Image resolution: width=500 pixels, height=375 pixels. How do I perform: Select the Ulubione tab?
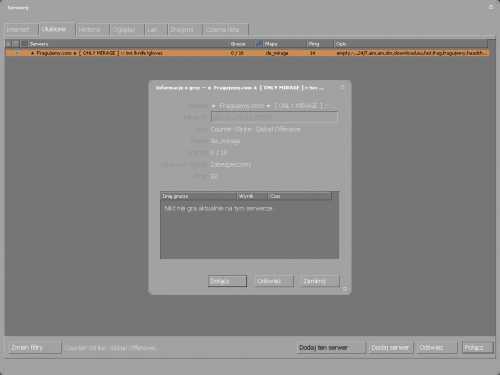point(57,29)
